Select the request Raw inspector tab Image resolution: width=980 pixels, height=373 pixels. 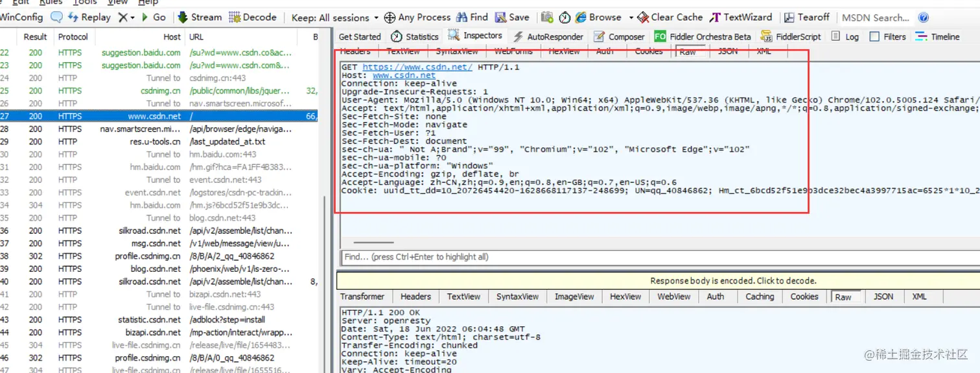688,52
